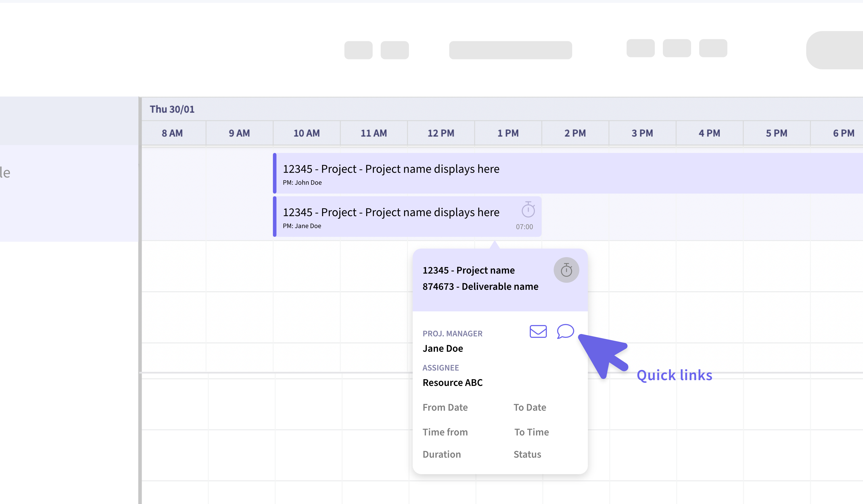Viewport: 863px width, 504px height.
Task: Click the stopwatch icon on Jane Doe's project bar
Action: click(x=528, y=210)
